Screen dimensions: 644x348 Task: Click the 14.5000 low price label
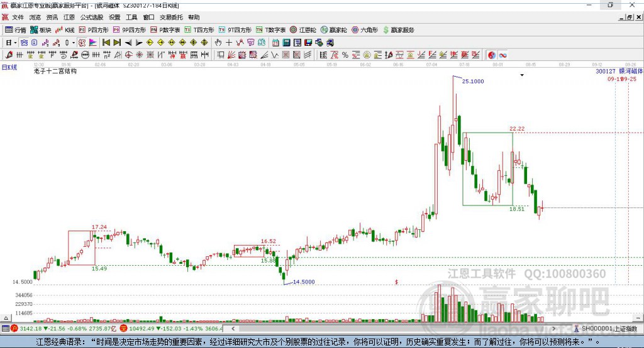(x=304, y=282)
